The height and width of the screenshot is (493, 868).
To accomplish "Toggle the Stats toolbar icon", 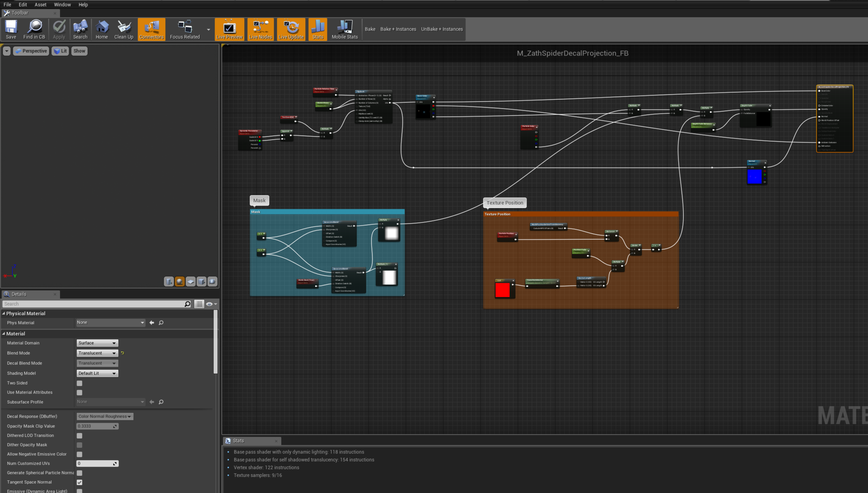I will click(x=317, y=30).
